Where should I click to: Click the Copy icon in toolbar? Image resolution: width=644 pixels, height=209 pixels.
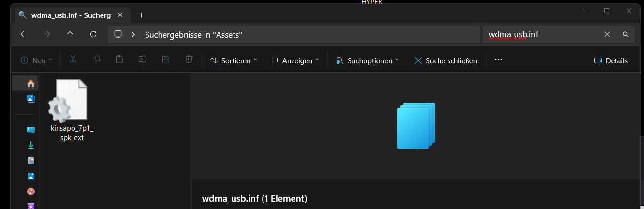tap(96, 60)
